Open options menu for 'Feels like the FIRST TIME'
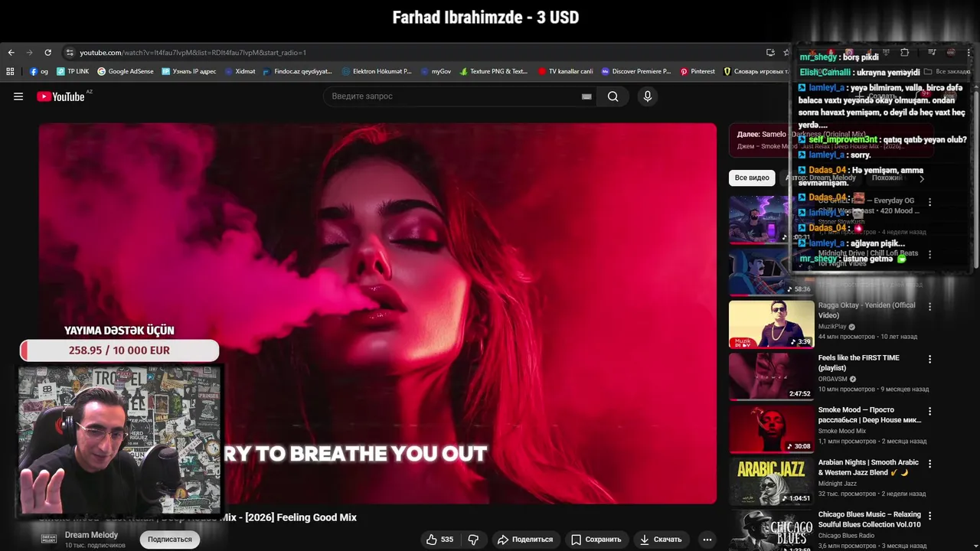980x551 pixels. pos(929,359)
